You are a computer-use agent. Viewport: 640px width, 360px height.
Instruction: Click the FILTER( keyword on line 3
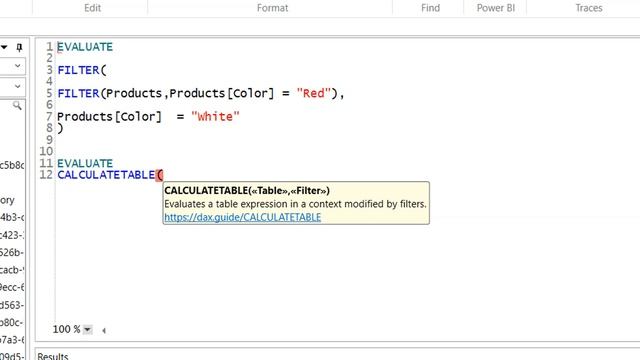click(x=82, y=70)
